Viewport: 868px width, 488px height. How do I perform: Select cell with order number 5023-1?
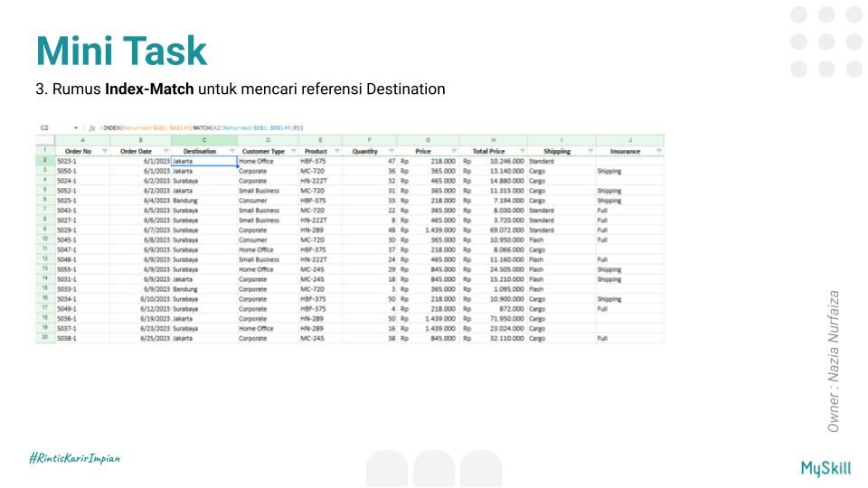click(82, 161)
